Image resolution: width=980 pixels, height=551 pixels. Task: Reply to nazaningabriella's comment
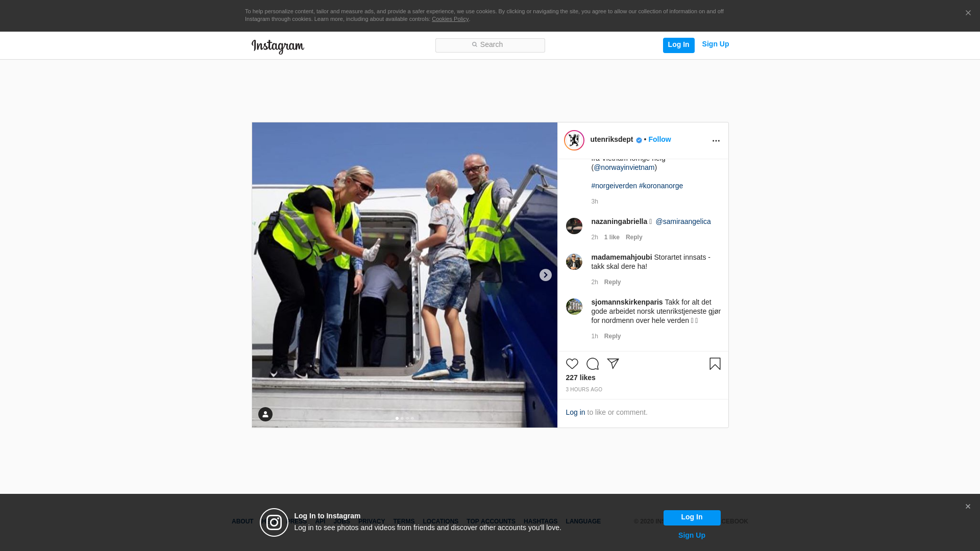point(634,237)
